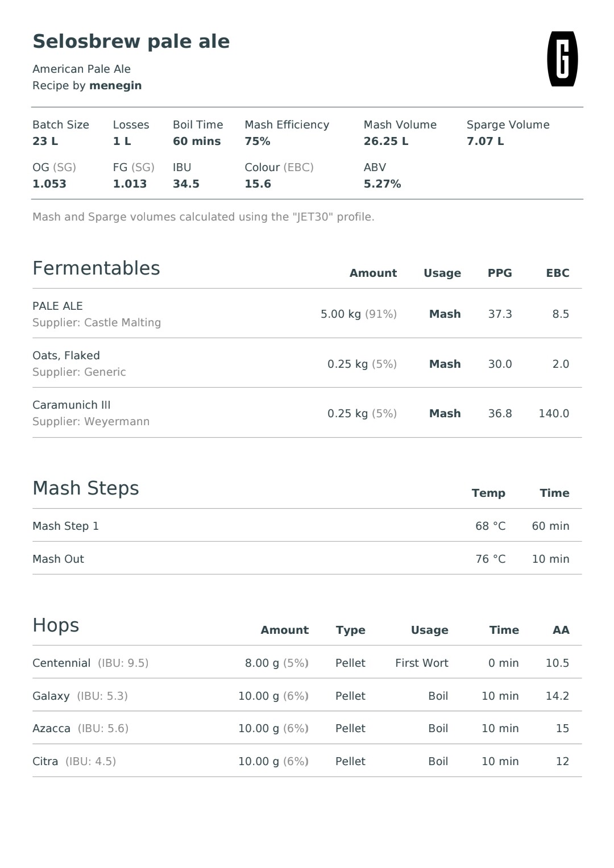Click the Caramunich III fermentable name
Viewport: 614px width, 868px height.
click(72, 405)
